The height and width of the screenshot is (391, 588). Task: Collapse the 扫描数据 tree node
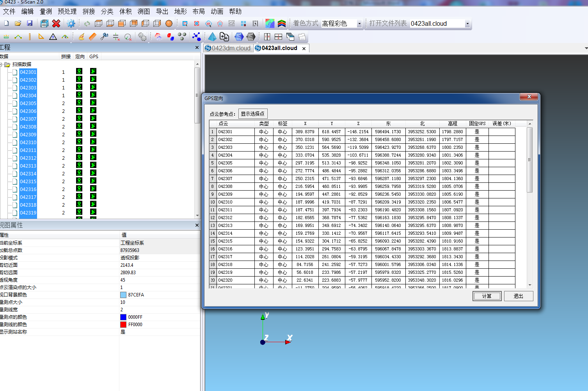[x=1, y=64]
